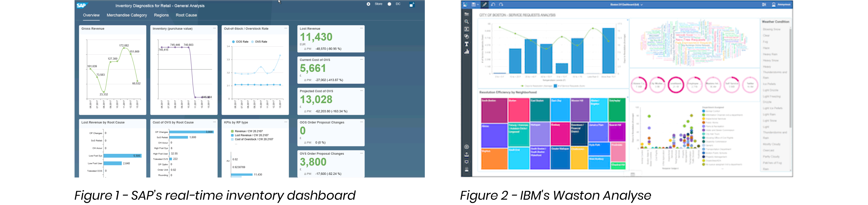Open options menu of Out-of-Stock / Overstock Rate card

click(x=286, y=28)
